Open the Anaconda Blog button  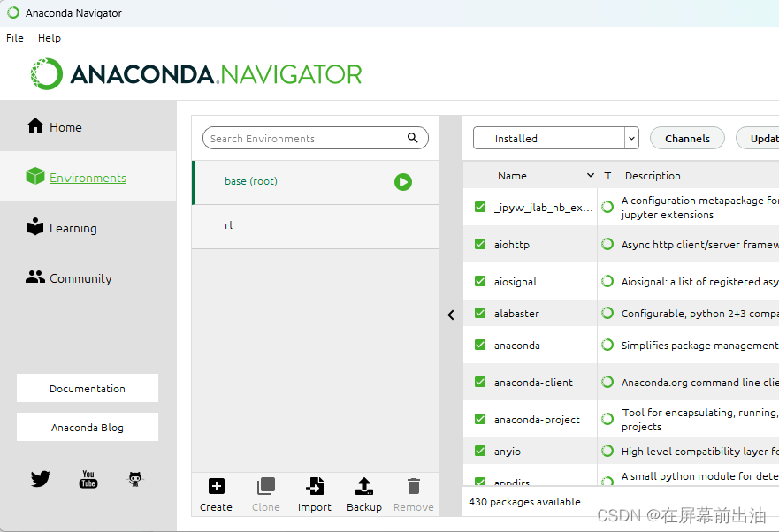(x=88, y=427)
